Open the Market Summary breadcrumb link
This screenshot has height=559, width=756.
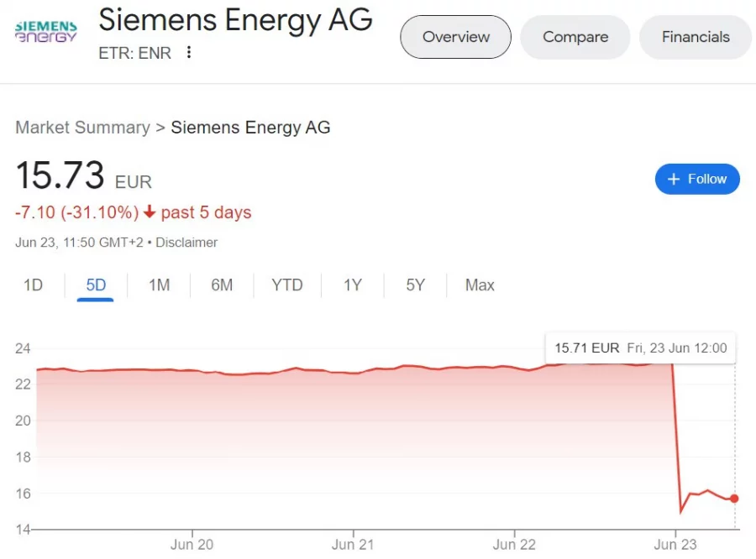[x=83, y=128]
